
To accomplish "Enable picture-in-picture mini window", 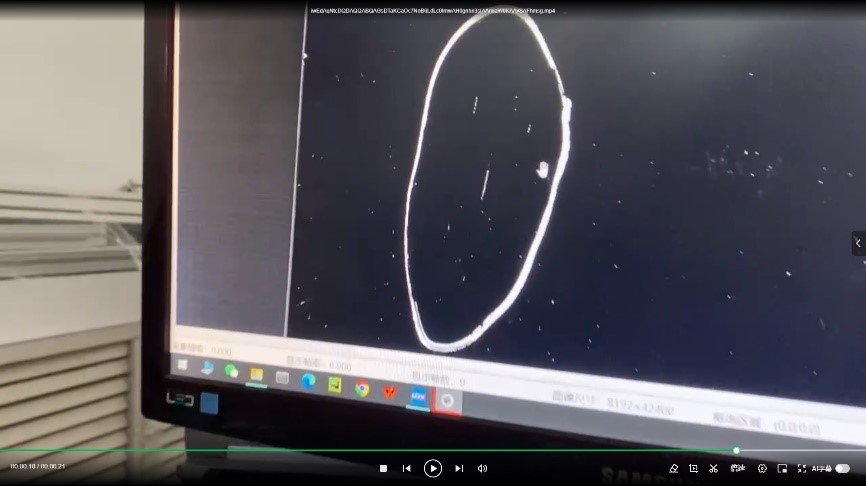I will pyautogui.click(x=782, y=468).
